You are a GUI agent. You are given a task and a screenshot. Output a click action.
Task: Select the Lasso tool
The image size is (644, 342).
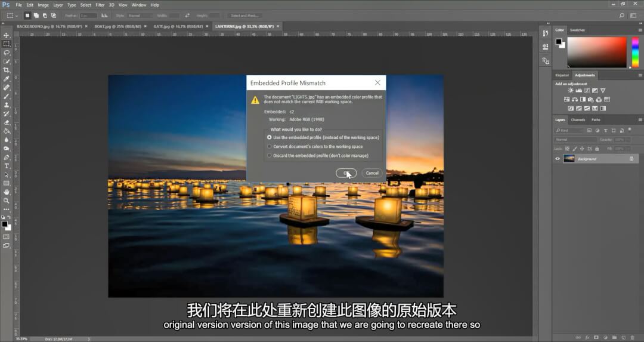click(7, 53)
